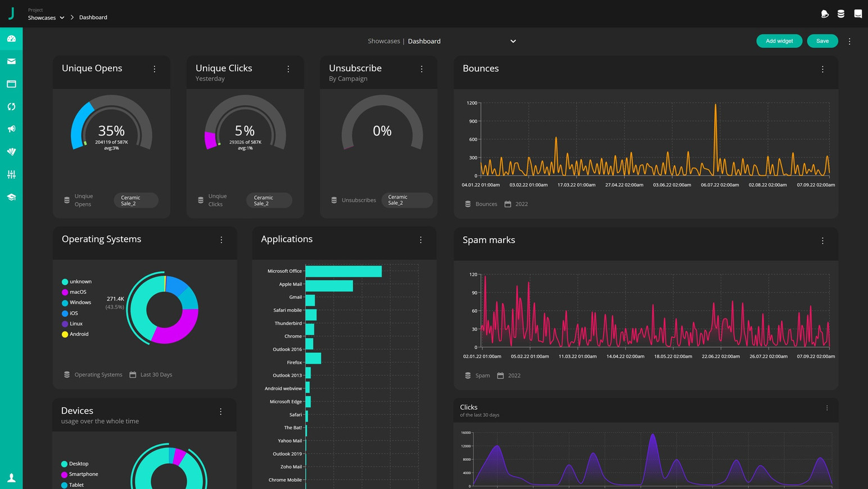Open the dashboard gauge icon in sidebar
868x489 pixels.
pos(11,39)
